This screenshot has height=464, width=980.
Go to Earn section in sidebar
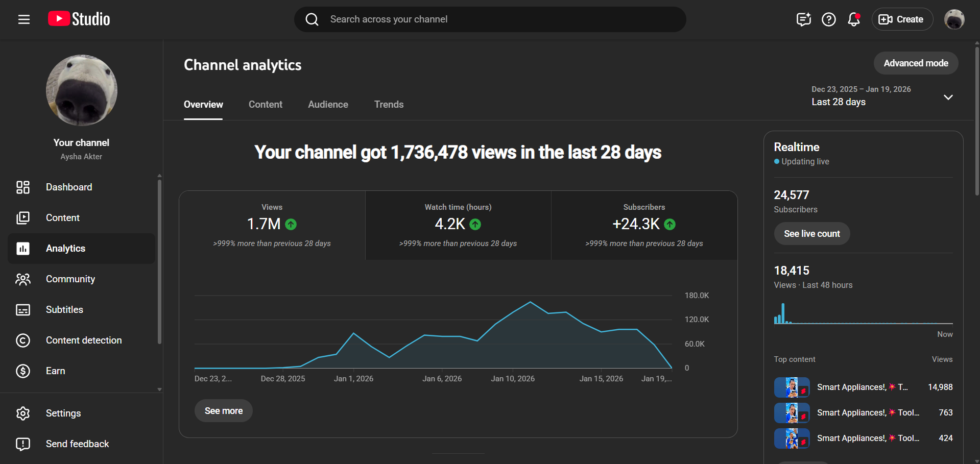(x=55, y=371)
